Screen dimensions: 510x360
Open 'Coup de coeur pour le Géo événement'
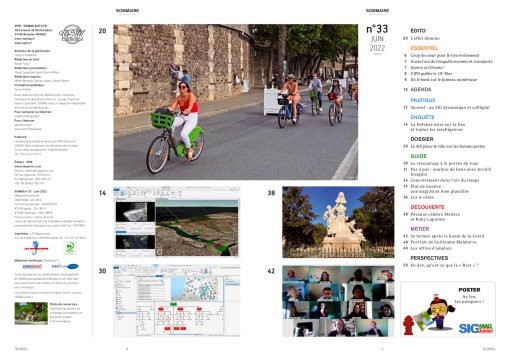tap(445, 55)
